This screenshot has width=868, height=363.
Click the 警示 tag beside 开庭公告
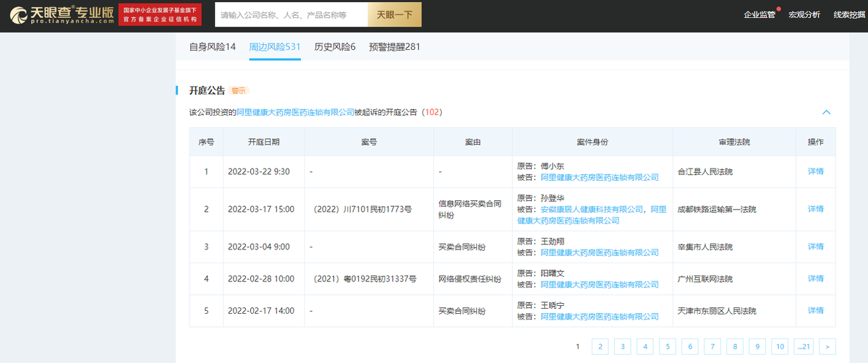(239, 90)
